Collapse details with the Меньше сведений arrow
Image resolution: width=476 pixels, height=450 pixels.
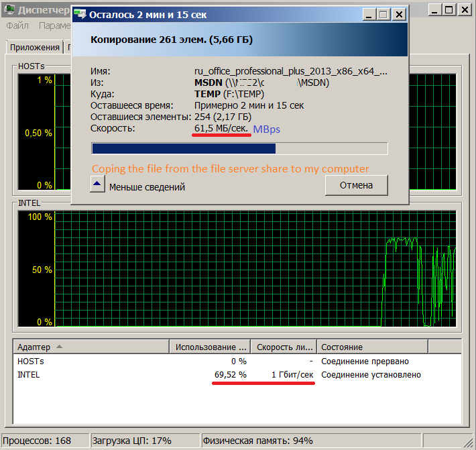pos(97,184)
